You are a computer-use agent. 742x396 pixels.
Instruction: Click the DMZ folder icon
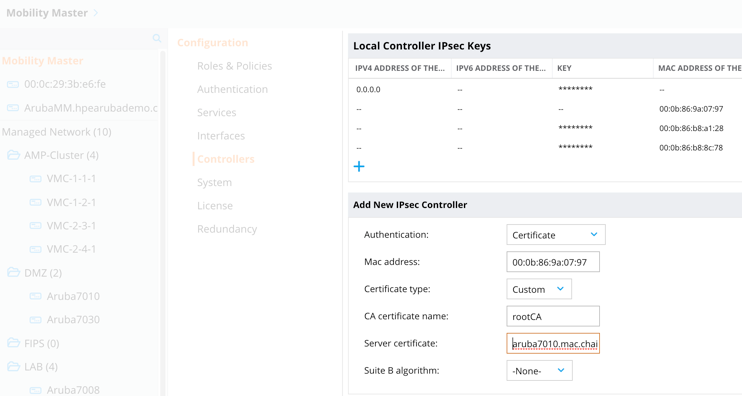(x=13, y=273)
